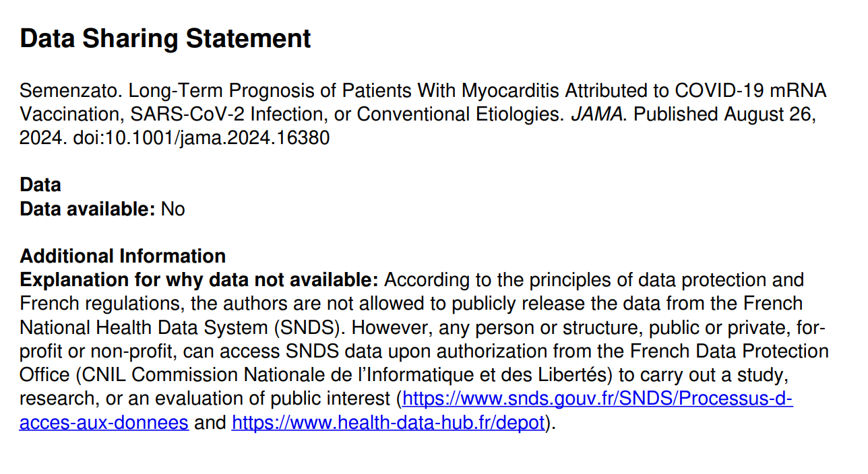Screen dimensions: 868x474
Task: Click the "Data available:" label
Action: pyautogui.click(x=88, y=209)
